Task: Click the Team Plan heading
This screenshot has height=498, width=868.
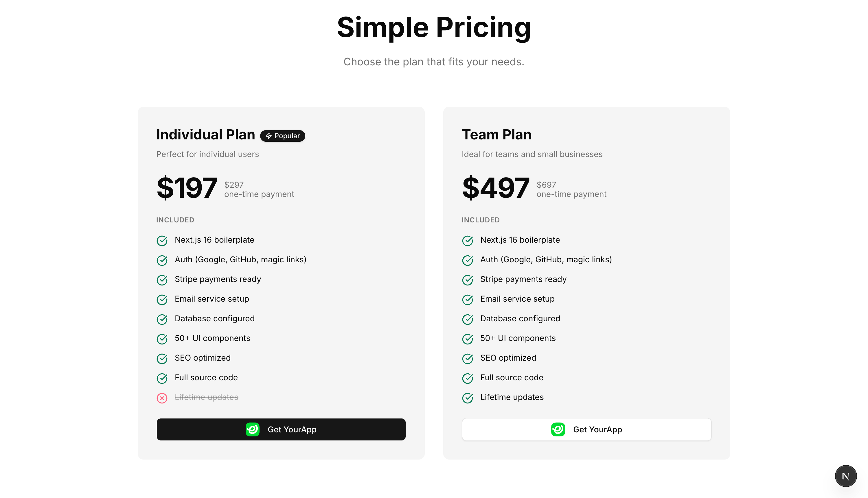Action: (x=496, y=134)
